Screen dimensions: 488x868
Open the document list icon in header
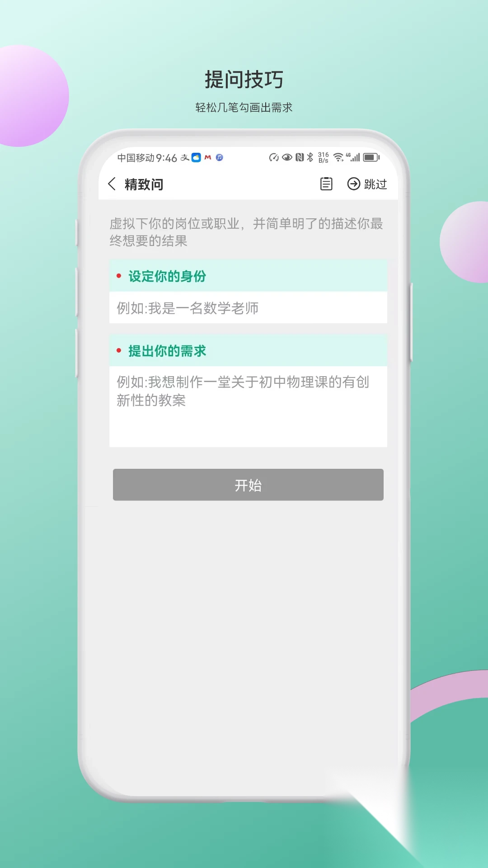[326, 184]
